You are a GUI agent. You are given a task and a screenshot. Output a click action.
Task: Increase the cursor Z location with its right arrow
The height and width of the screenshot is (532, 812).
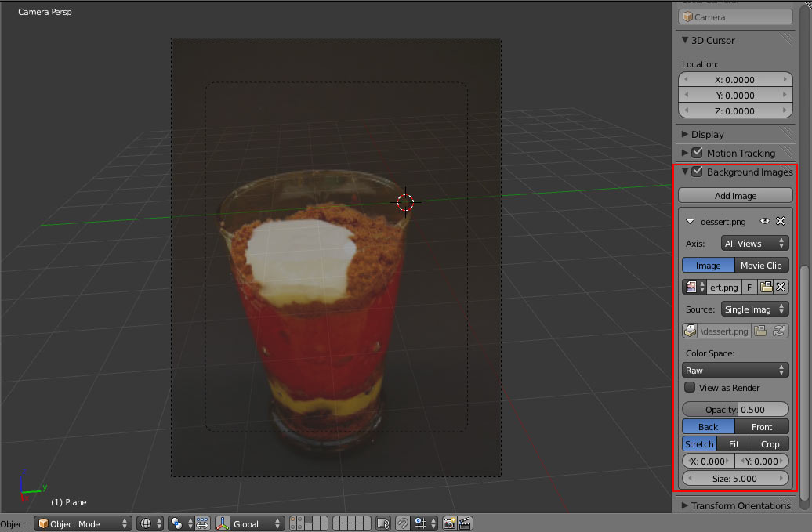click(x=785, y=110)
